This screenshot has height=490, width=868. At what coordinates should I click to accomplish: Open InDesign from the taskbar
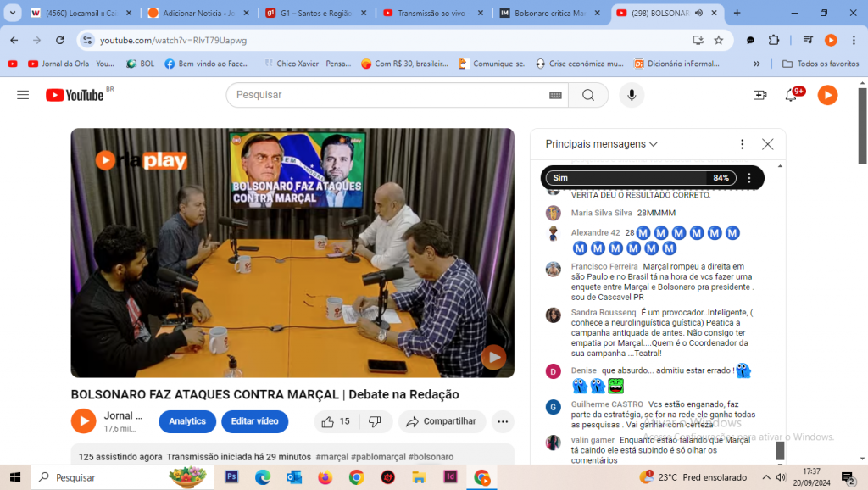(x=450, y=476)
